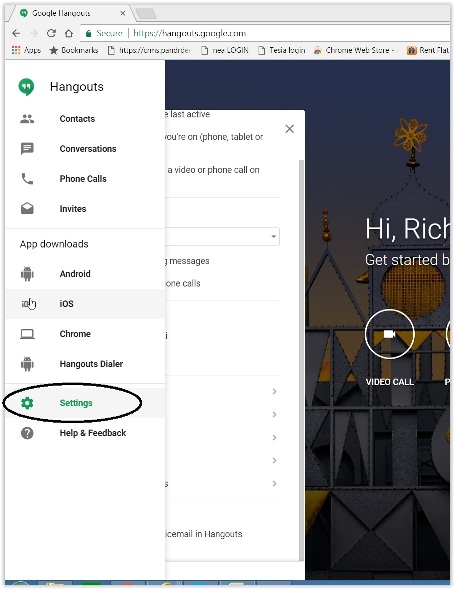This screenshot has width=454, height=589.
Task: Open Conversations from the sidebar
Action: (x=85, y=149)
